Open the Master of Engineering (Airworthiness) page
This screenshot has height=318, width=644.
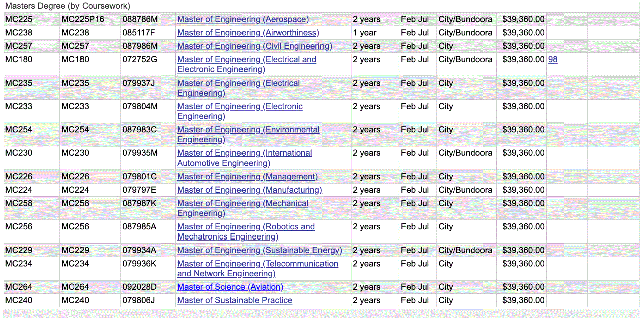[x=248, y=32]
